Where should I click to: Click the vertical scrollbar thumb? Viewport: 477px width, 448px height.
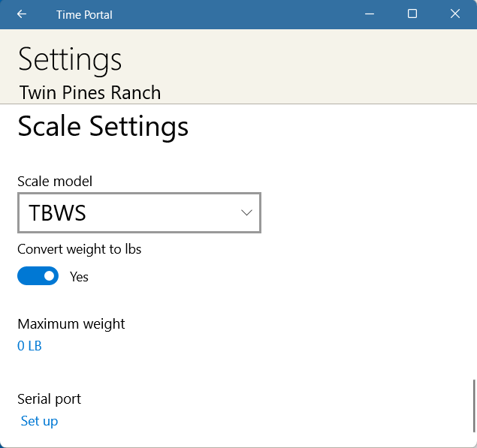tap(474, 406)
